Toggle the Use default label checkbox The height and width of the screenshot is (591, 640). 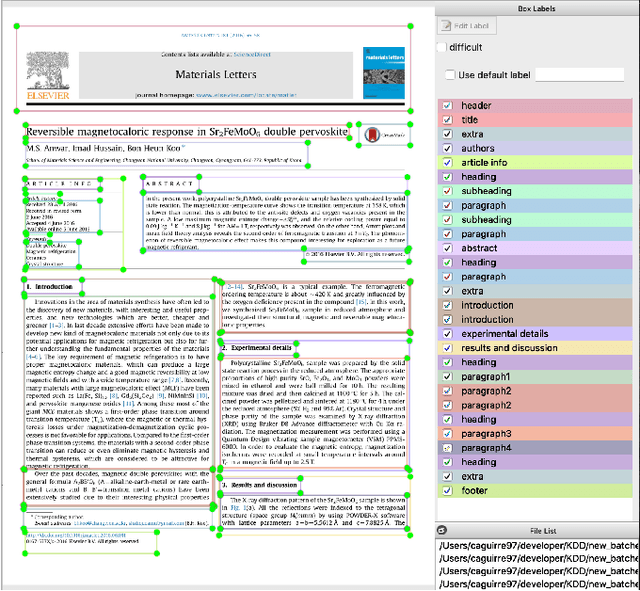tap(450, 75)
